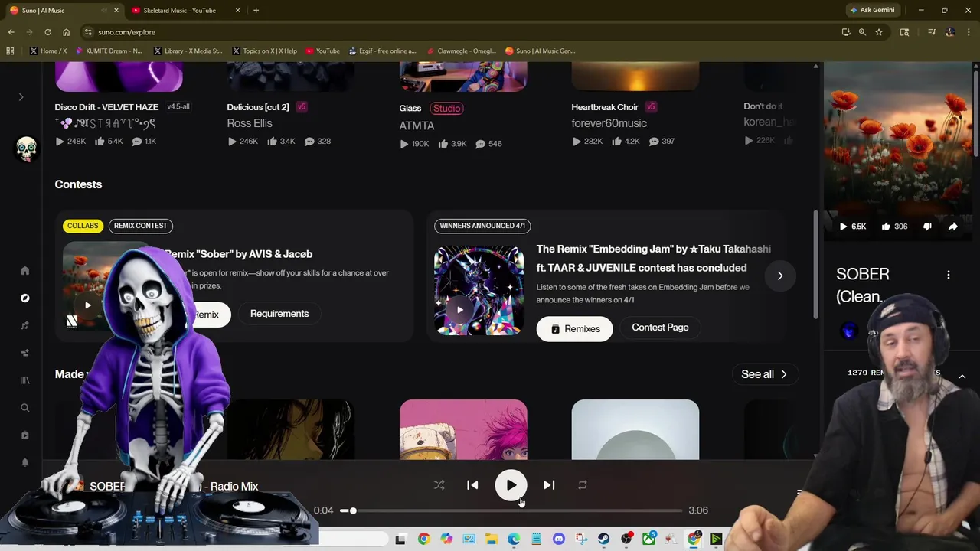Open the Library shelves icon in sidebar
980x551 pixels.
(24, 380)
